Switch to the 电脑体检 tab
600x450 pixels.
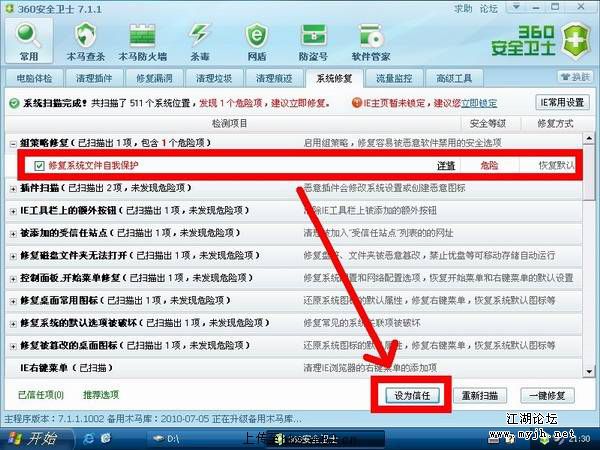[34, 78]
